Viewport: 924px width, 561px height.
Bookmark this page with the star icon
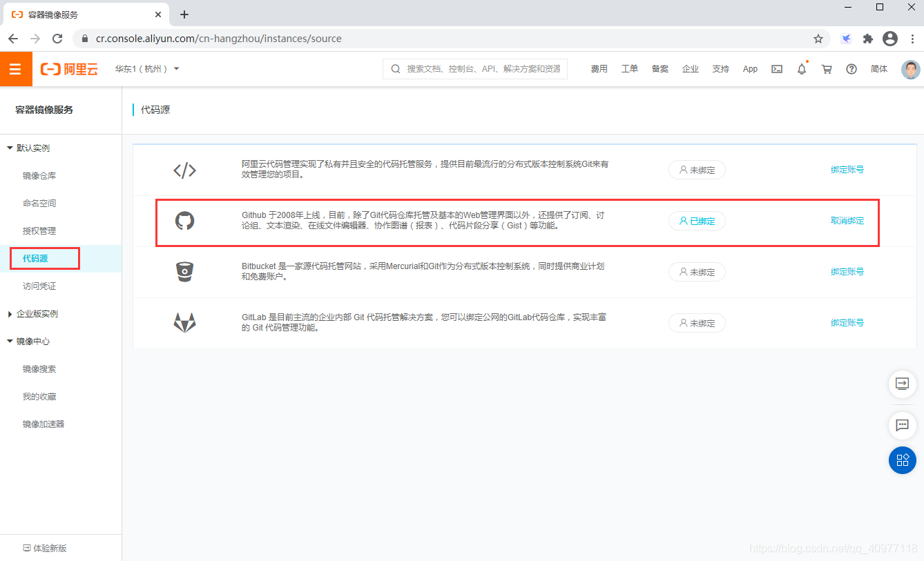click(818, 39)
